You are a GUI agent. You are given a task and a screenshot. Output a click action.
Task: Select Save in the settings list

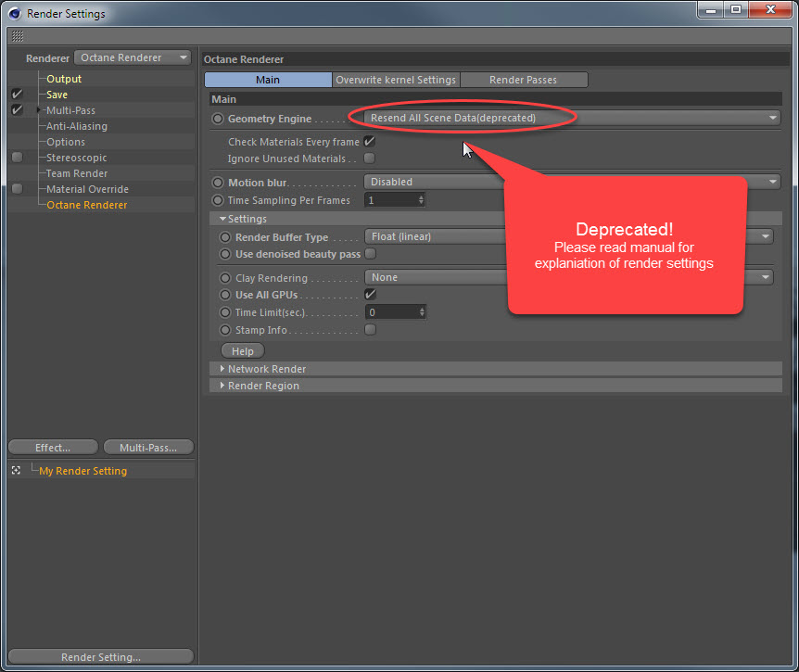57,95
